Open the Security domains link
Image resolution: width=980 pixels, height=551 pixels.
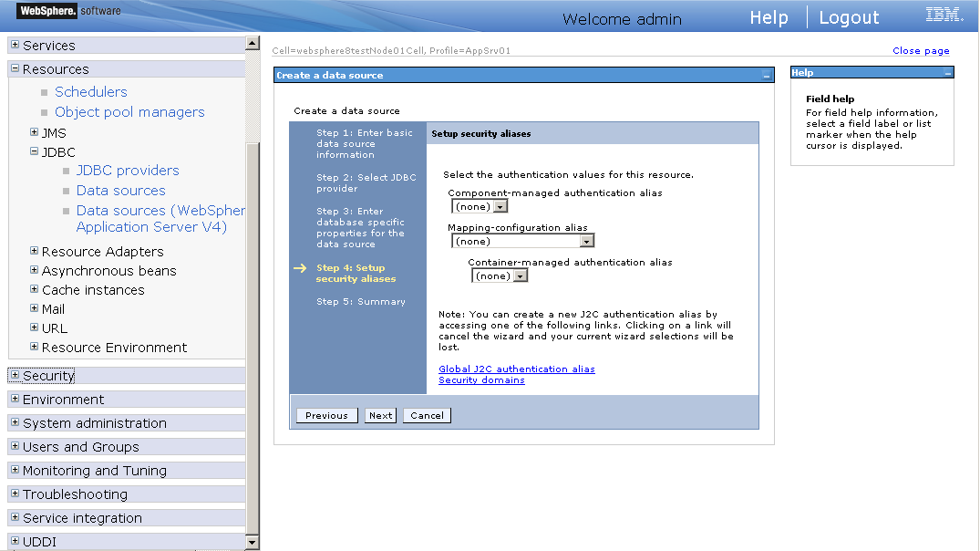click(481, 379)
